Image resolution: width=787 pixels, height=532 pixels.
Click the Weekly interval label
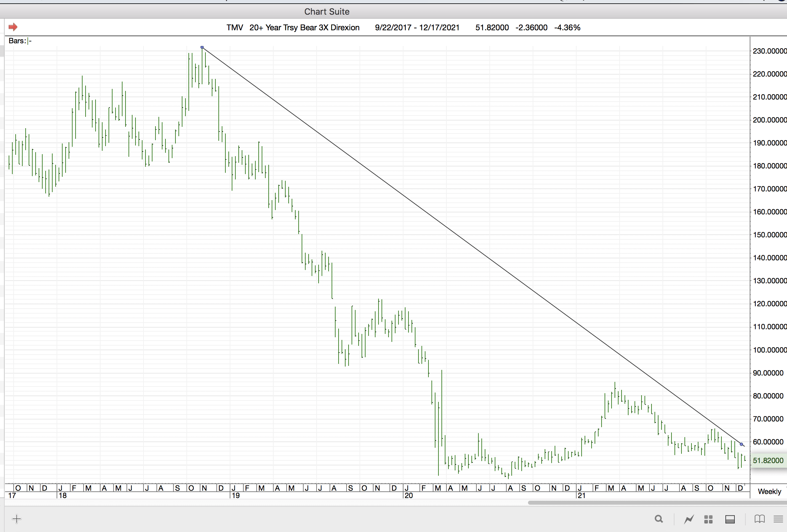tap(769, 491)
